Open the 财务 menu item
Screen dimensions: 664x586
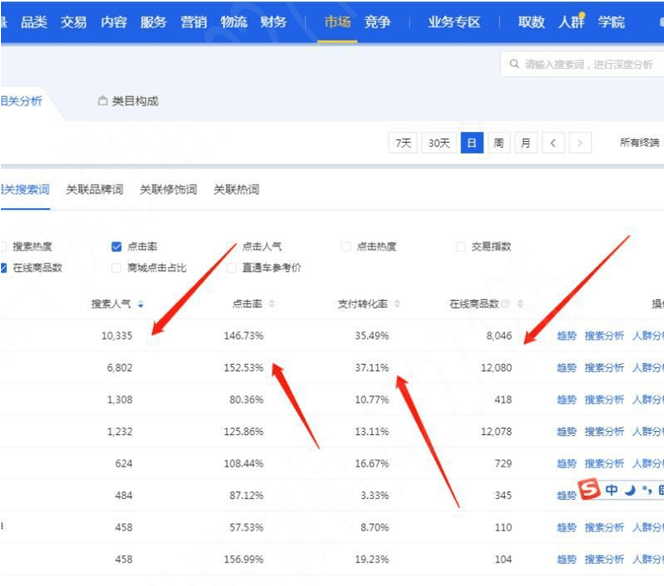[x=274, y=22]
